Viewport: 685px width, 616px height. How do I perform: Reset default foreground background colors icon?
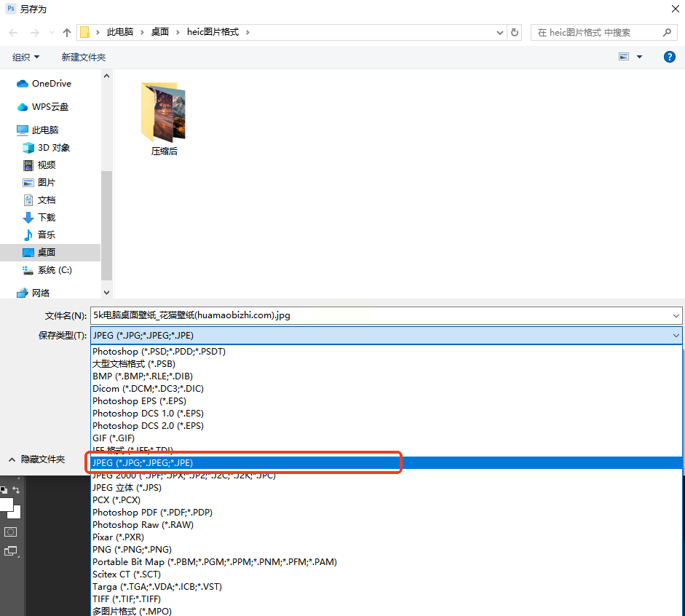click(x=4, y=490)
